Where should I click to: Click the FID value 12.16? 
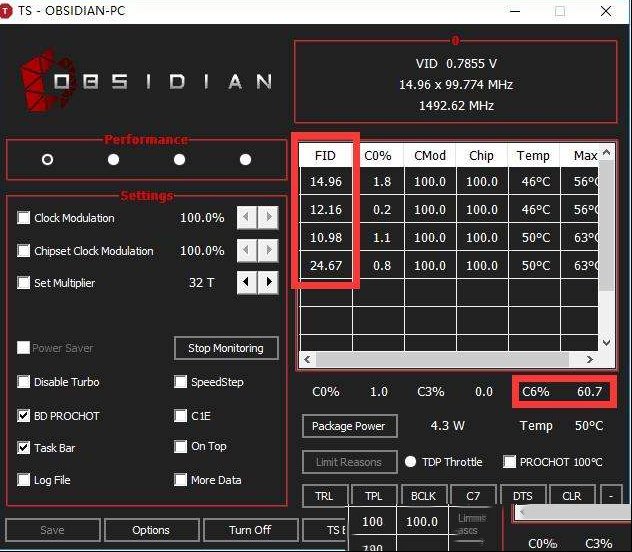pyautogui.click(x=326, y=210)
